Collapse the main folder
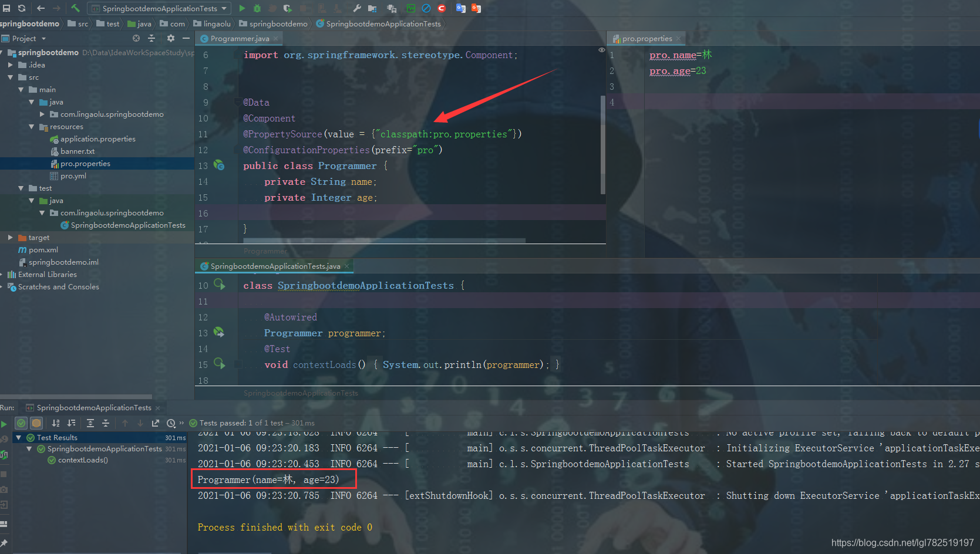Screen dimensions: 980x554 [x=21, y=89]
